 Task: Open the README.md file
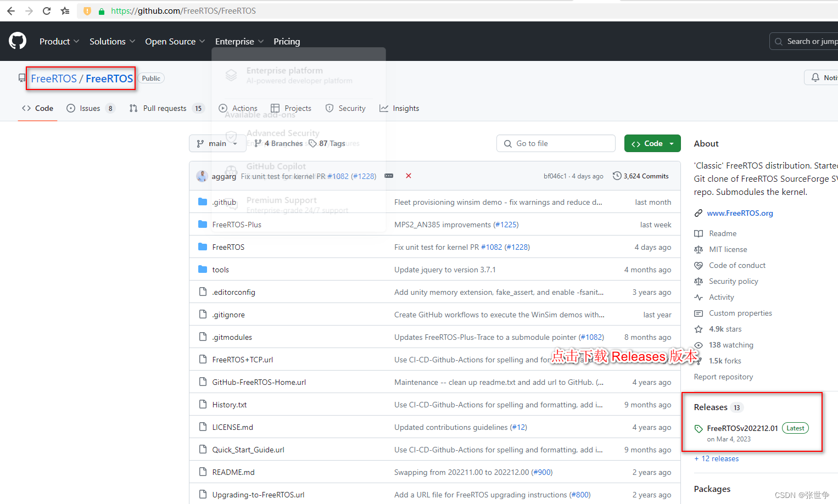tap(233, 472)
